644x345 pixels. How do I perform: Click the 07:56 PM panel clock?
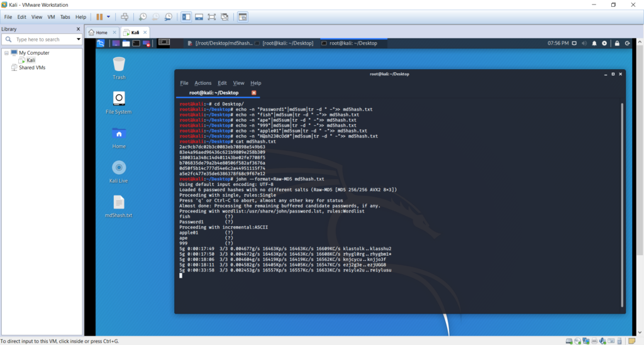558,43
